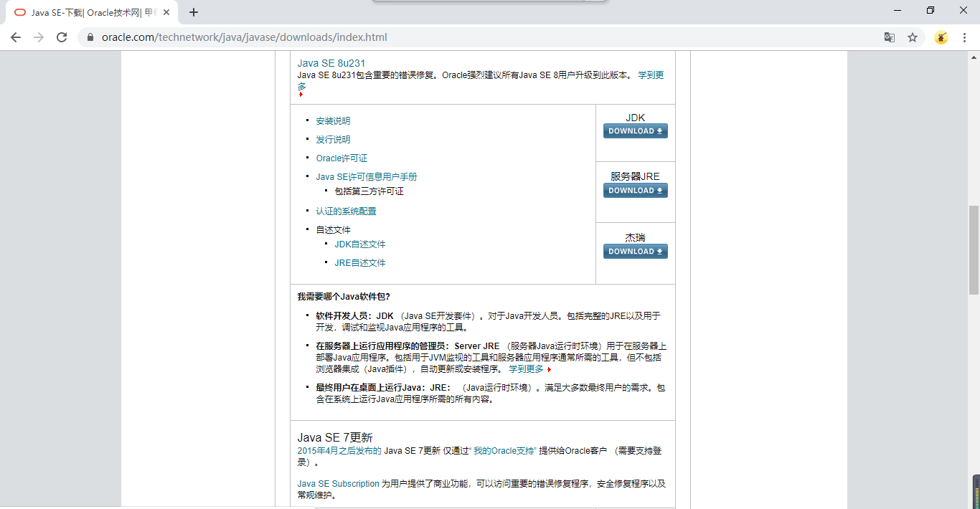
Task: View site security lock info
Action: click(90, 37)
